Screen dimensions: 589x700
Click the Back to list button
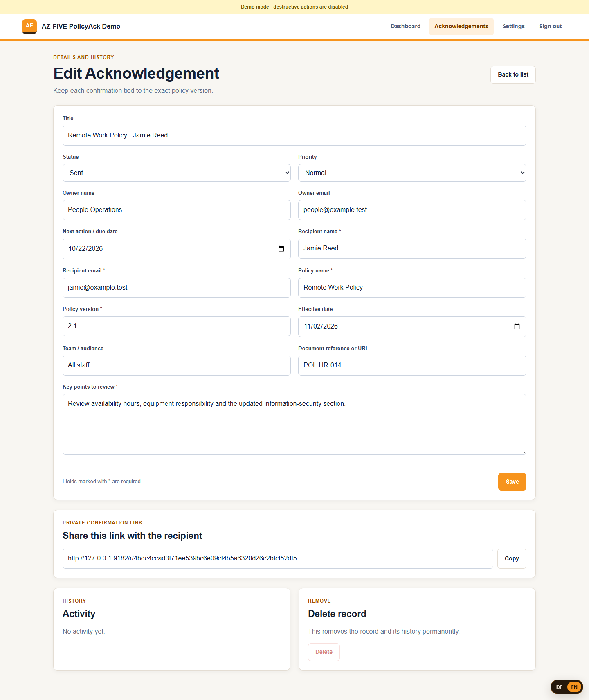point(513,75)
